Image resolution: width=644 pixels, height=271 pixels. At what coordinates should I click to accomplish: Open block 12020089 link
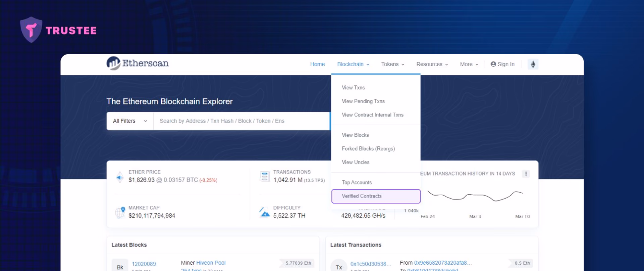(144, 264)
